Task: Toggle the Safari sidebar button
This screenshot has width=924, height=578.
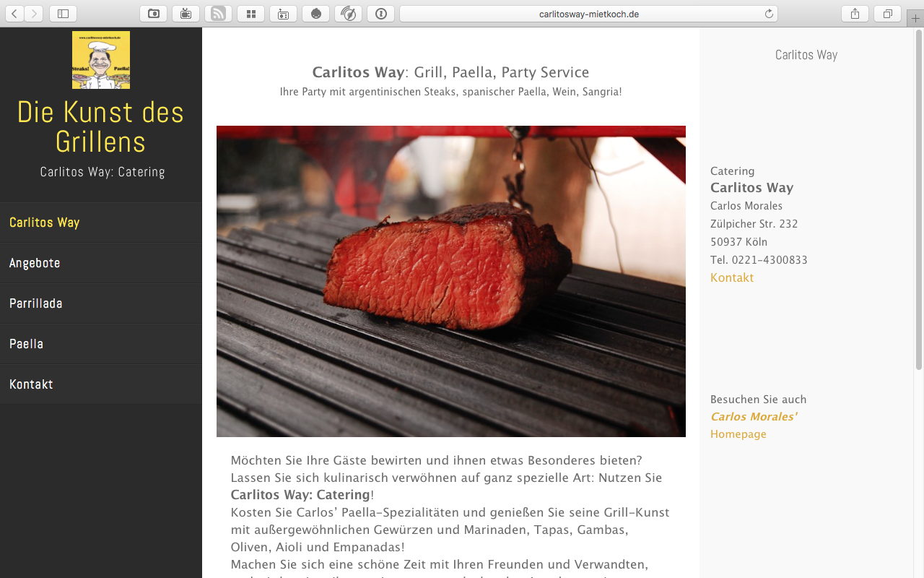Action: (x=63, y=14)
